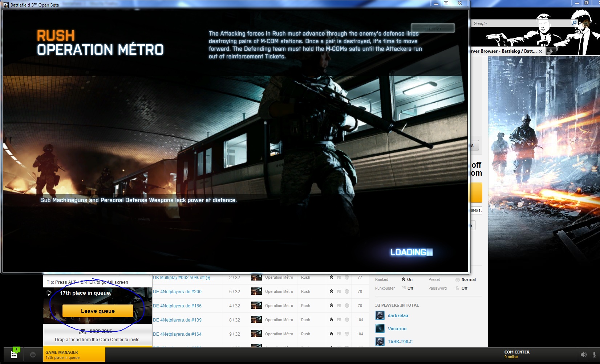Click ping value 77 in UK Multiplay row
Image resolution: width=600 pixels, height=364 pixels.
[x=360, y=277]
